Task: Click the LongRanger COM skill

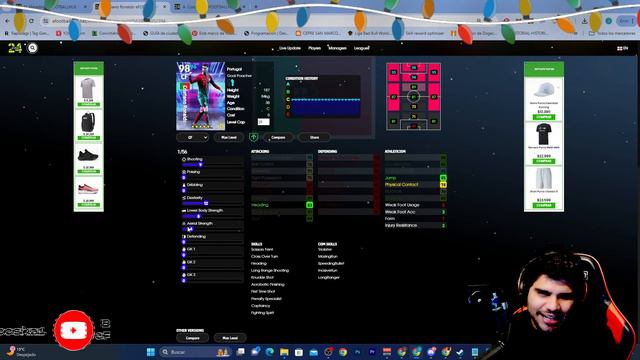Action: click(329, 278)
